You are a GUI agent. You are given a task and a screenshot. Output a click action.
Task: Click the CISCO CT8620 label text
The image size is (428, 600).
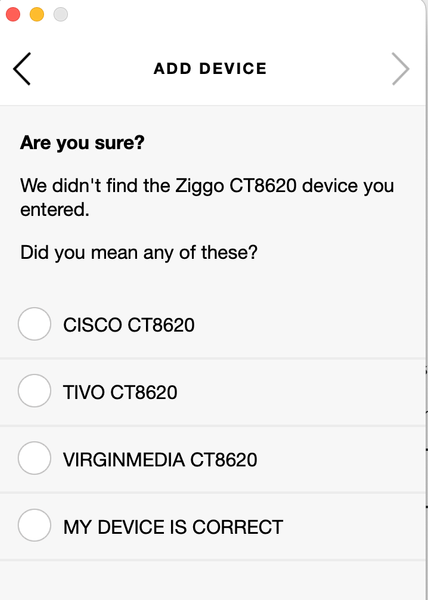129,325
